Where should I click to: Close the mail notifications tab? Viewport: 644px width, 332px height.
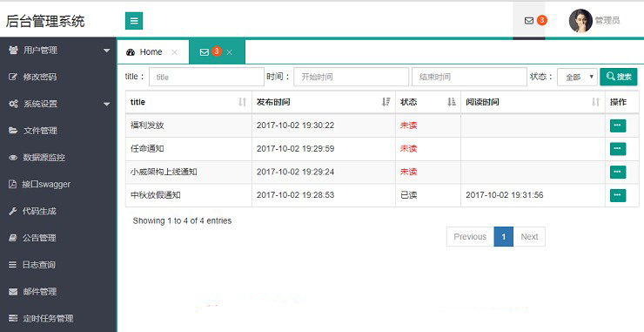230,52
